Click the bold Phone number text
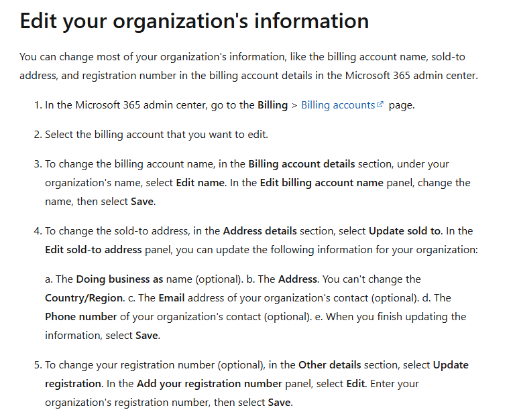This screenshot has width=515, height=420. 80,317
